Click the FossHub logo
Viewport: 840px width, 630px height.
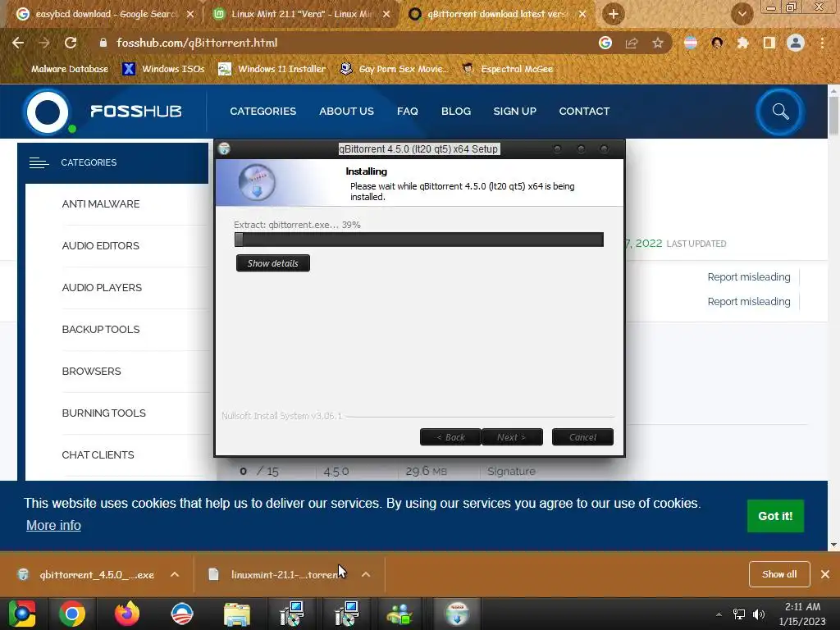pos(103,112)
